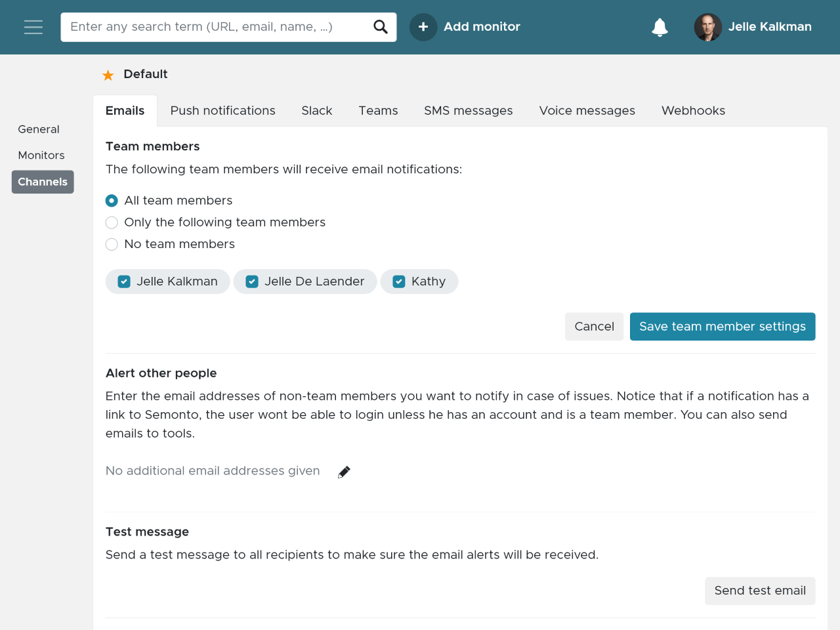Open the notifications bell
Screen dimensions: 840x630
click(660, 27)
